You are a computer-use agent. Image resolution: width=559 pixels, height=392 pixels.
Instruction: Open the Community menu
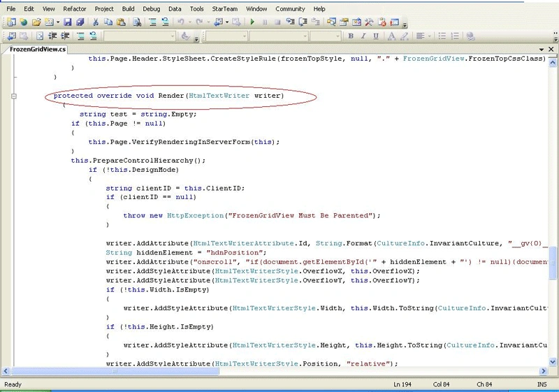pos(290,9)
